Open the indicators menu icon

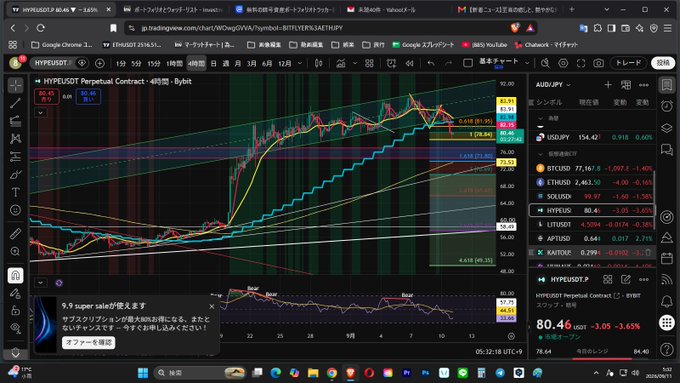(x=341, y=63)
